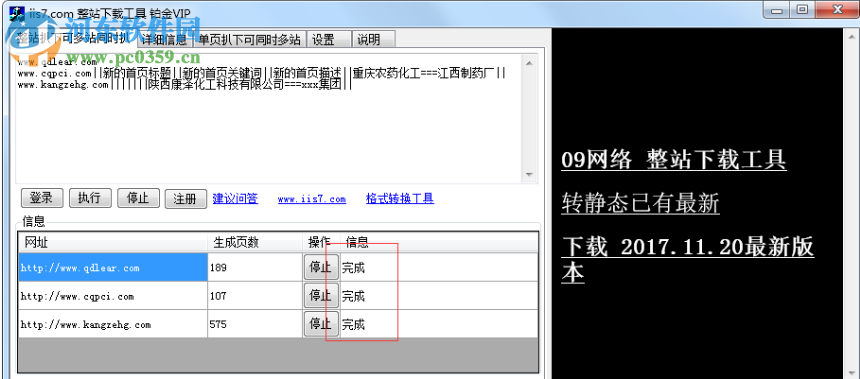Click the 生成页数 column header
Viewport: 860px width, 379px height.
255,242
